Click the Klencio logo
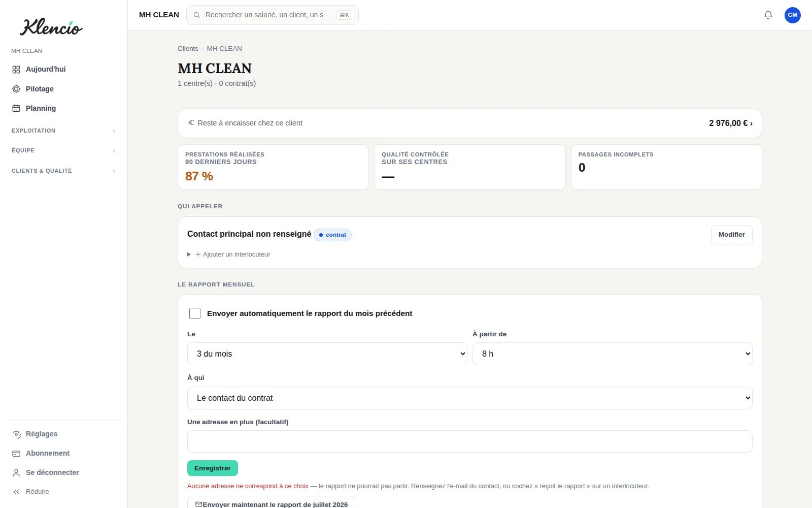Viewport: 812px width, 508px height. (51, 27)
